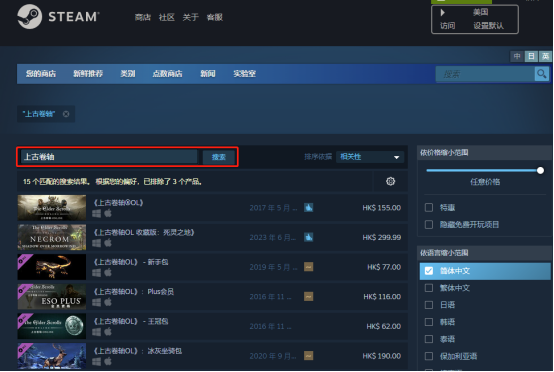This screenshot has width=554, height=372.
Task: Check the 特惠 checkbox
Action: 429,207
